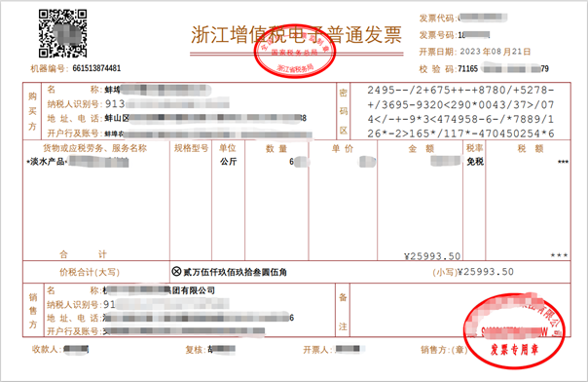Click cipher line starting with 26*-2>165

point(460,134)
